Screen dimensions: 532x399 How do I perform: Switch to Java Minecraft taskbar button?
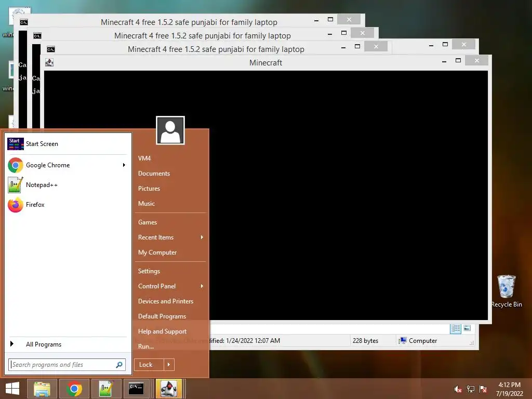169,389
